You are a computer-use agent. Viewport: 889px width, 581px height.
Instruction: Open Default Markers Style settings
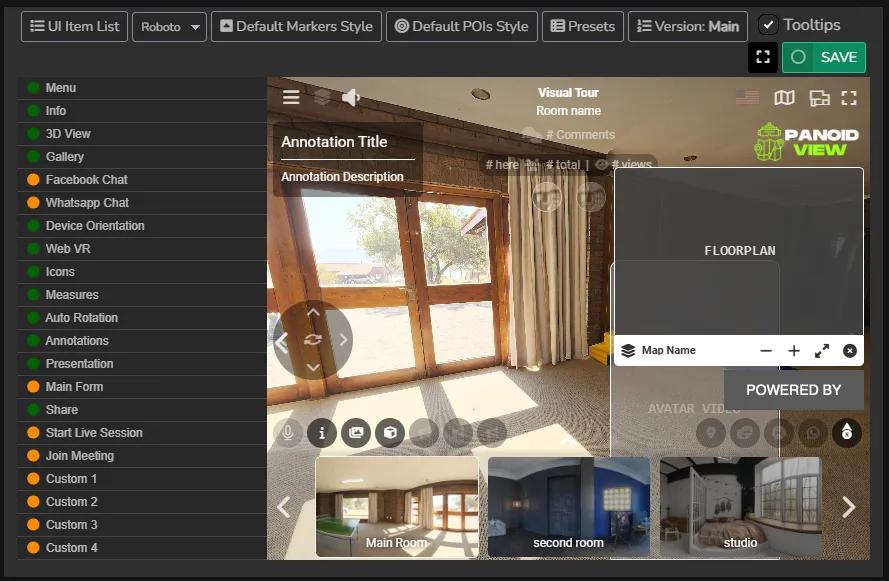[x=296, y=26]
